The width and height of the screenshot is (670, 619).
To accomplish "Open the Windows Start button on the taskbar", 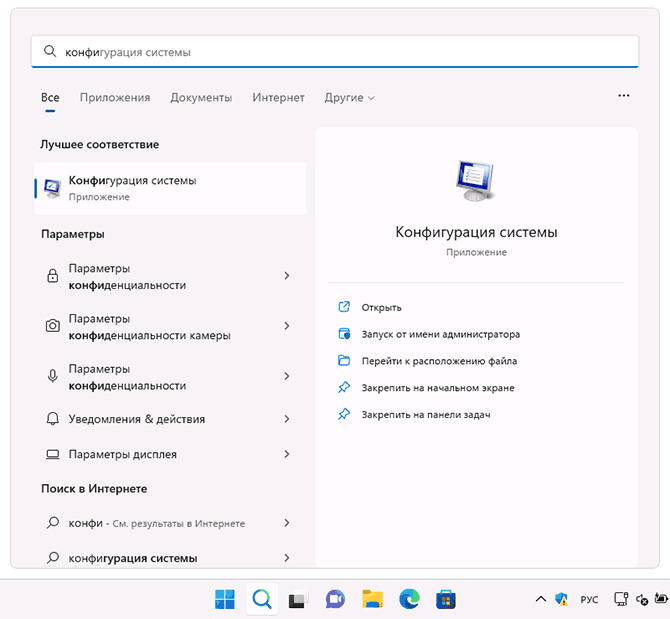I will (225, 599).
